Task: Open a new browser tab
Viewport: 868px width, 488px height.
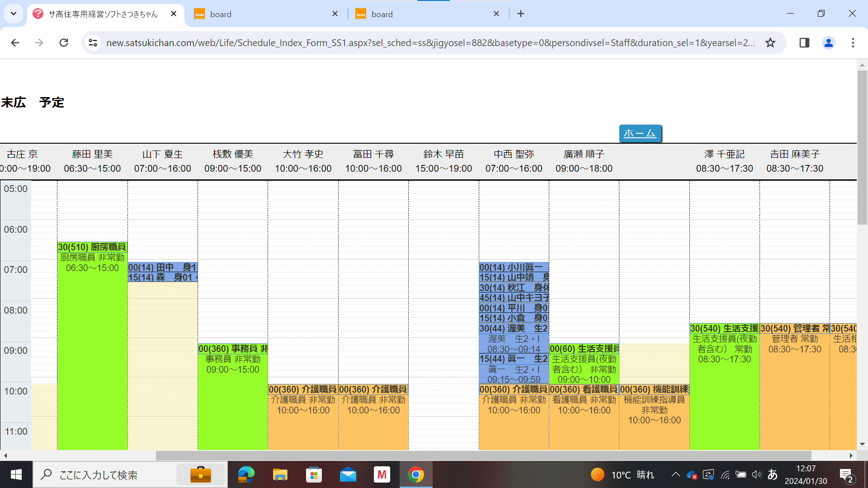Action: point(521,14)
